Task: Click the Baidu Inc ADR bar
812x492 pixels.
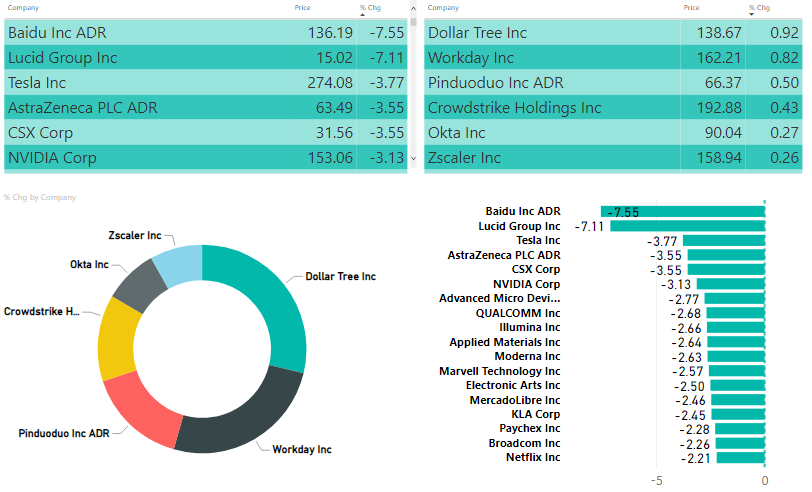Action: pos(683,211)
